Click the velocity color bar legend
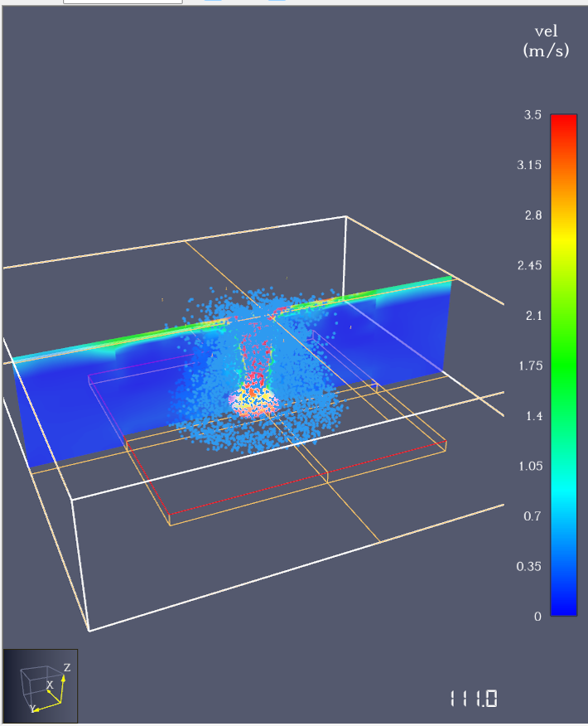 pos(563,365)
